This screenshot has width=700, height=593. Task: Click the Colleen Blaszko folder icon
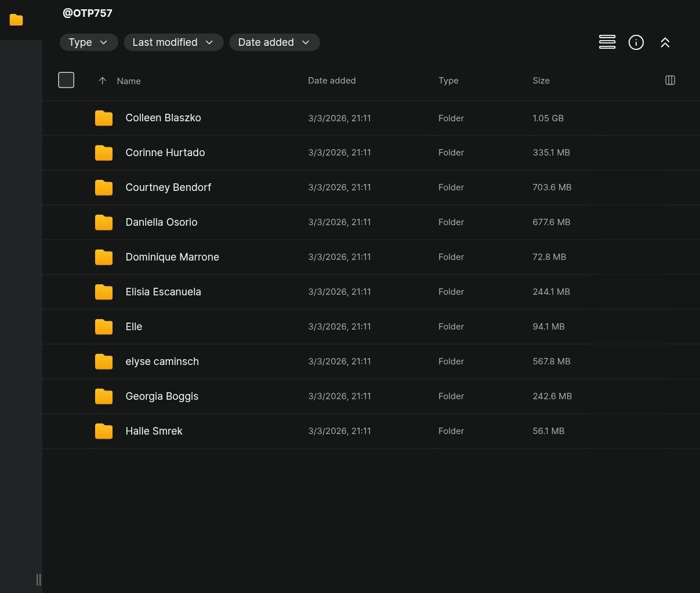point(104,118)
